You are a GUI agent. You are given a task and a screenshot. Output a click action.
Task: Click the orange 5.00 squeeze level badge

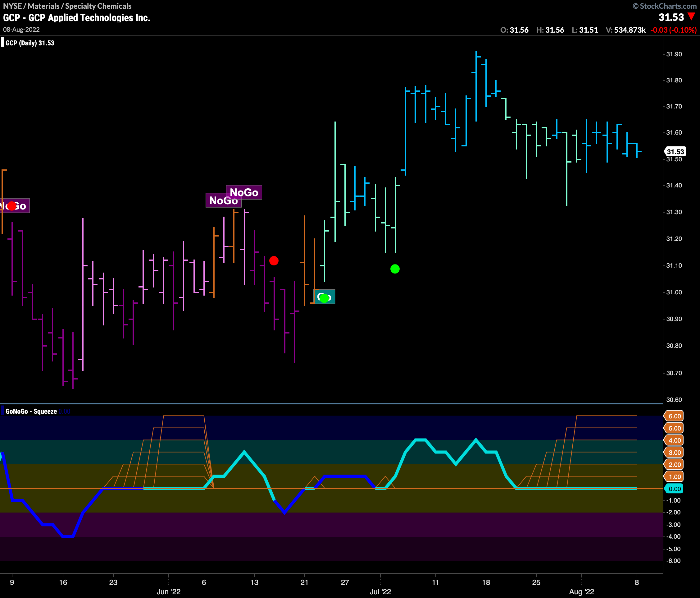click(x=674, y=428)
